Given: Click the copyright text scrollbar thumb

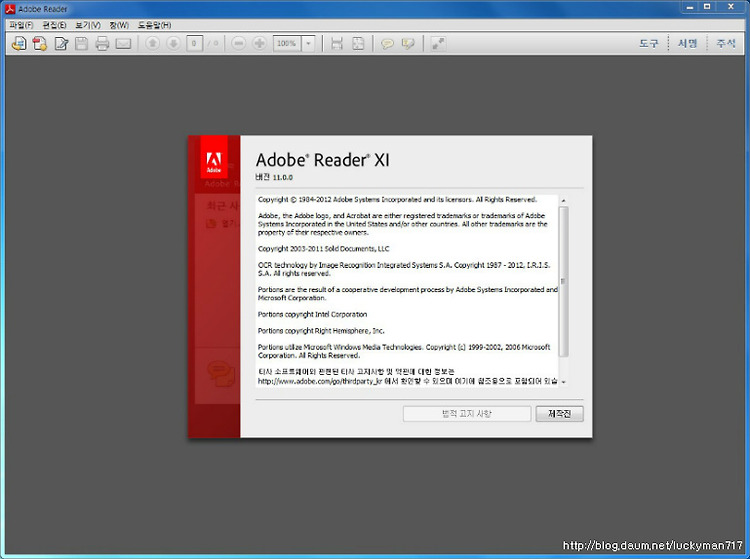Looking at the screenshot, I should 563,282.
